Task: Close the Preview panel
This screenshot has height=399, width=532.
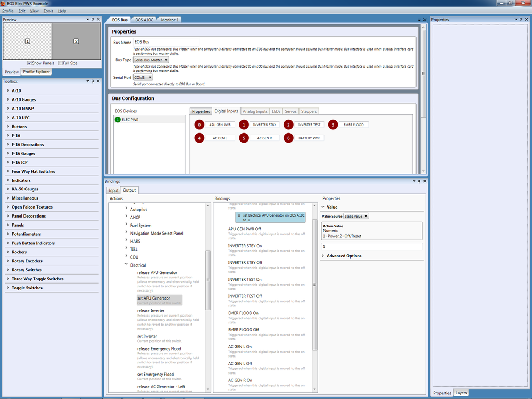Action: (x=98, y=19)
